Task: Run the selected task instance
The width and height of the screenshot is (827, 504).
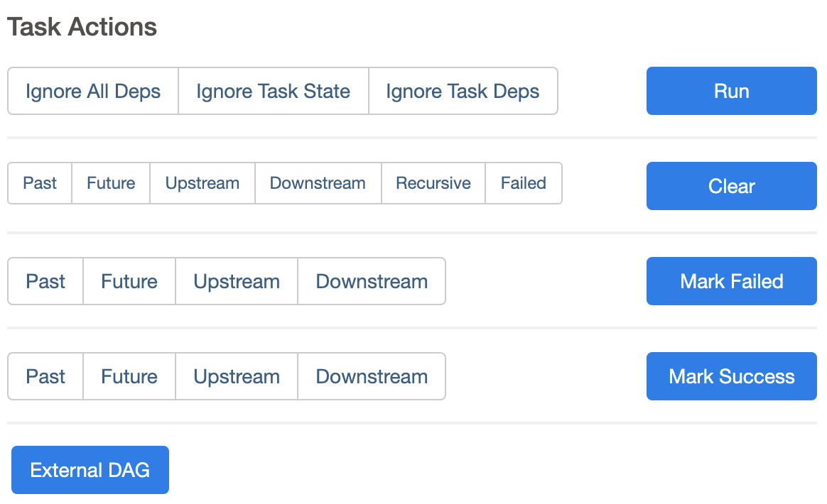Action: pyautogui.click(x=731, y=91)
